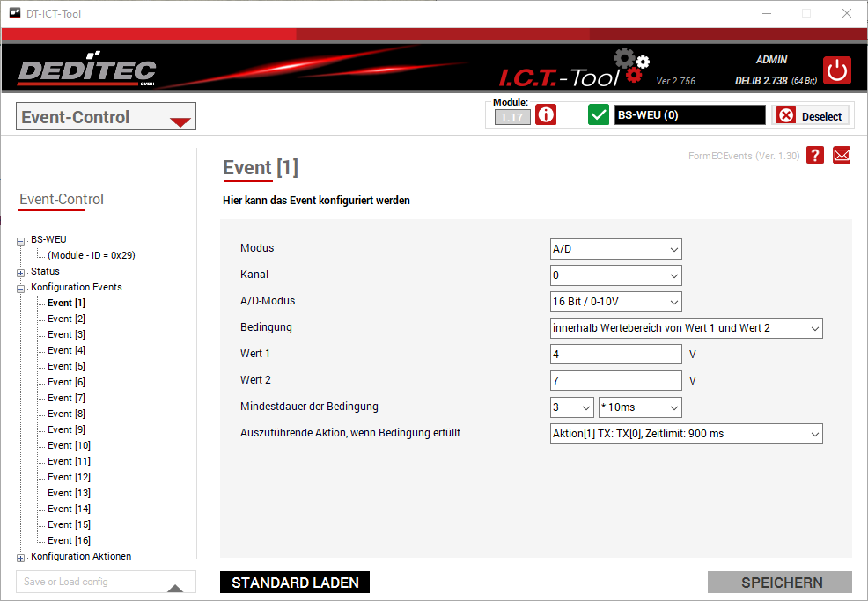Expand the Status tree node

(21, 272)
